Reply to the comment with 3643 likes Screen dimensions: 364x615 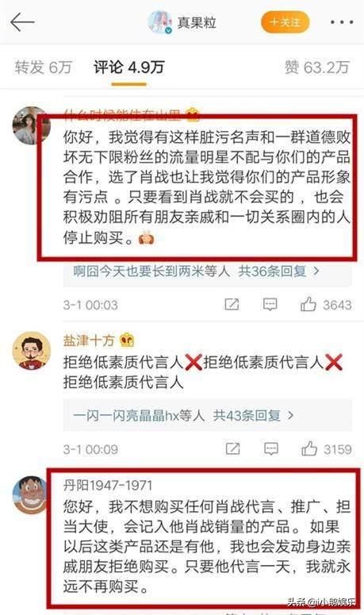pyautogui.click(x=270, y=305)
